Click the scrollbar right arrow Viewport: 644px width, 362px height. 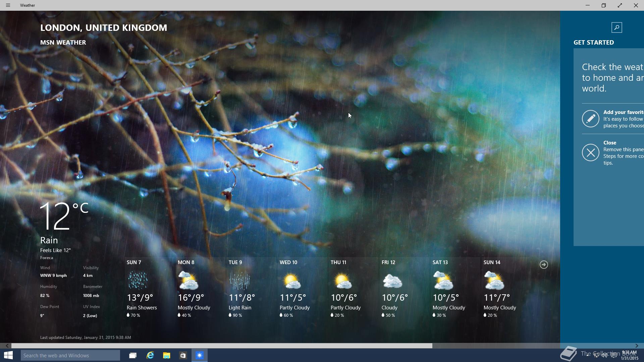[x=637, y=346]
